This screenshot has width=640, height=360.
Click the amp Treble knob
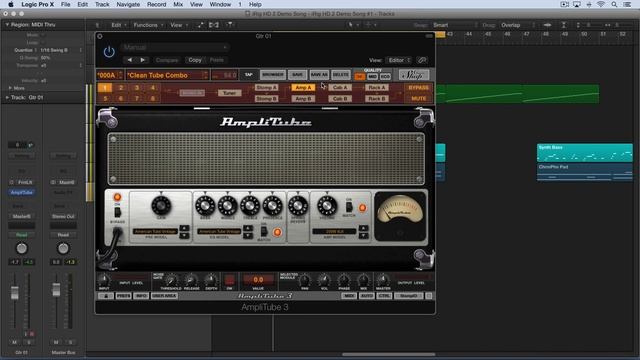coord(250,206)
